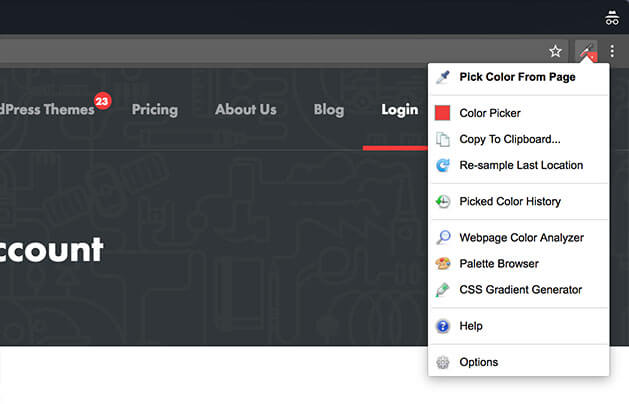
Task: Click the ColorZilla extension toolbar button
Action: tap(586, 51)
